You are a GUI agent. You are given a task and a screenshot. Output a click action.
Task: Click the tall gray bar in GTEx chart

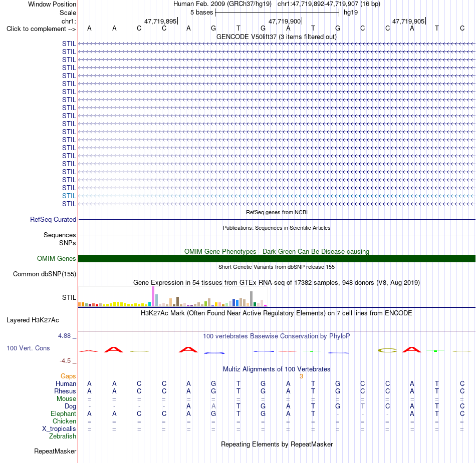coord(252,299)
